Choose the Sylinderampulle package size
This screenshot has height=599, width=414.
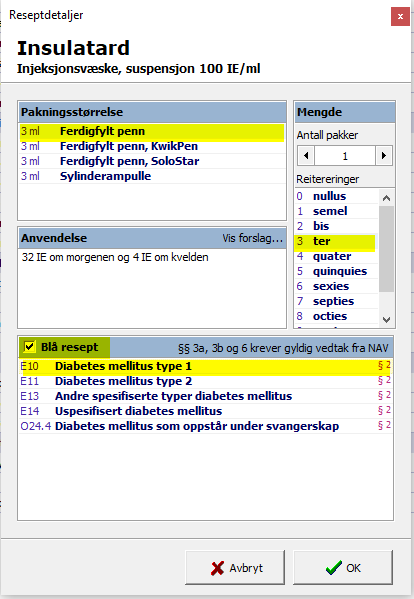152,176
